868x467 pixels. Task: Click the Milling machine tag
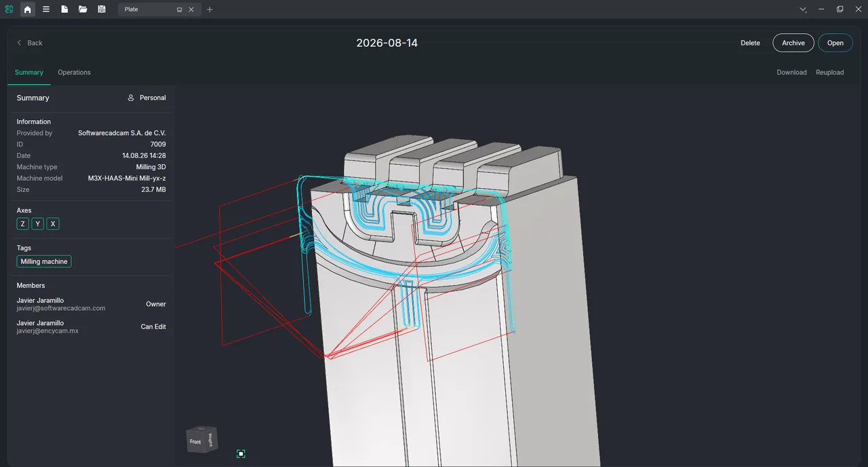pyautogui.click(x=44, y=261)
